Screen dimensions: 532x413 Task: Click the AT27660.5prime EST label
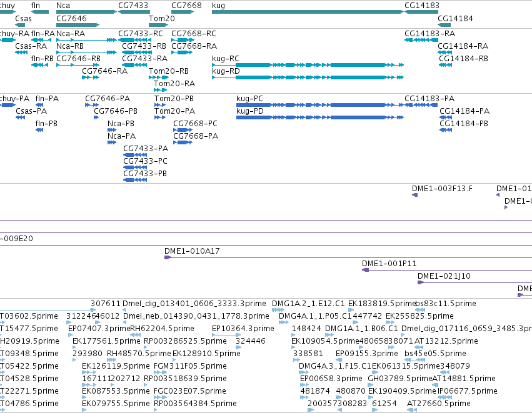439,404
